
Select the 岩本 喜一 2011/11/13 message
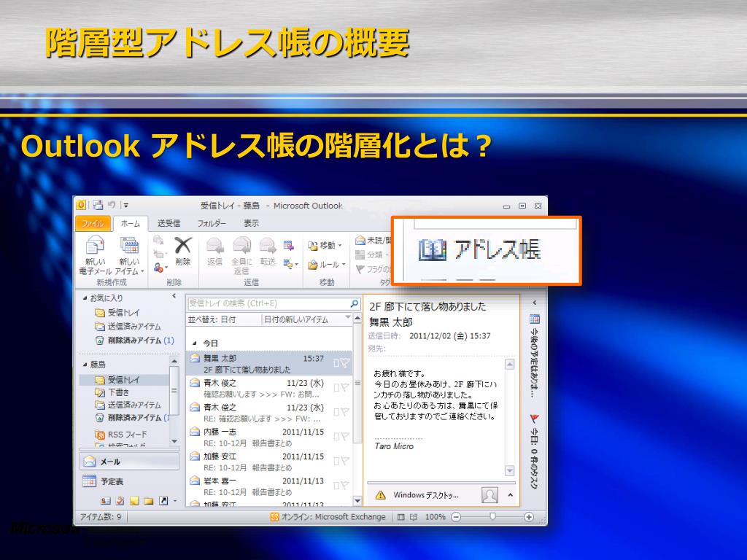(269, 486)
